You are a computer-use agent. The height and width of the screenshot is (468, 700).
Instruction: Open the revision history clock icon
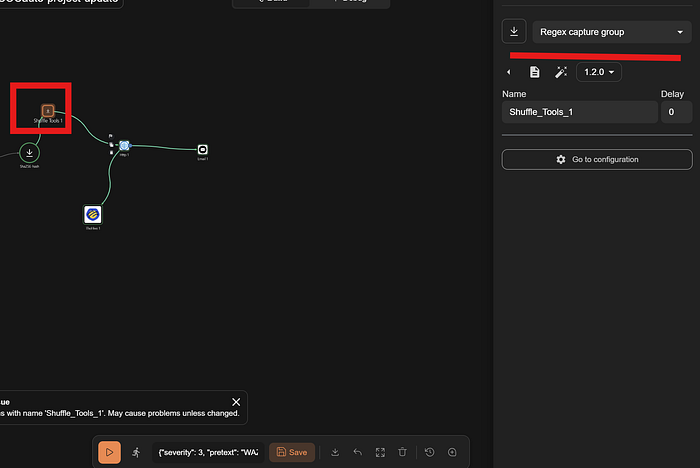[429, 452]
